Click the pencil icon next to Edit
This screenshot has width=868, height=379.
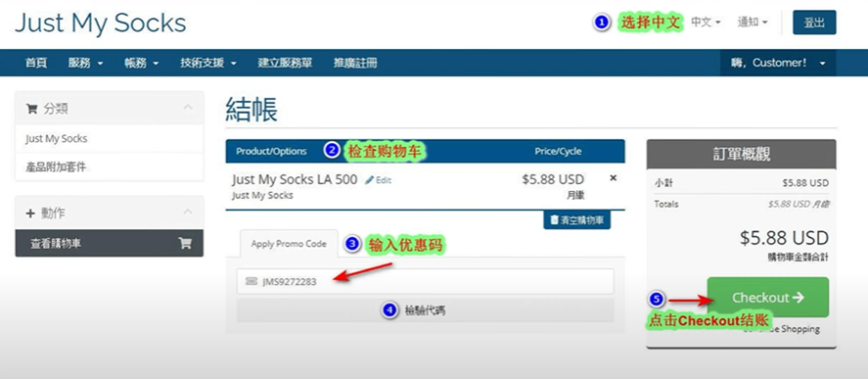pyautogui.click(x=369, y=180)
